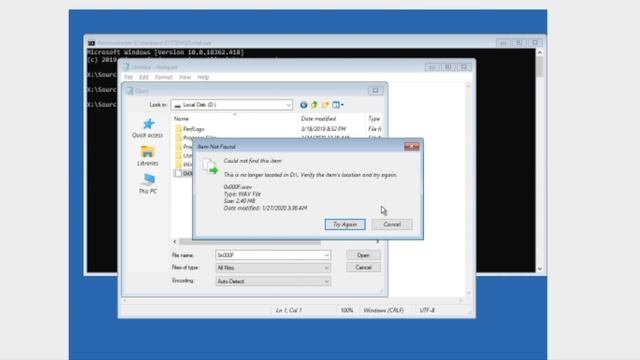640x360 pixels.
Task: Click 'Could not find this item' text
Action: 253,161
